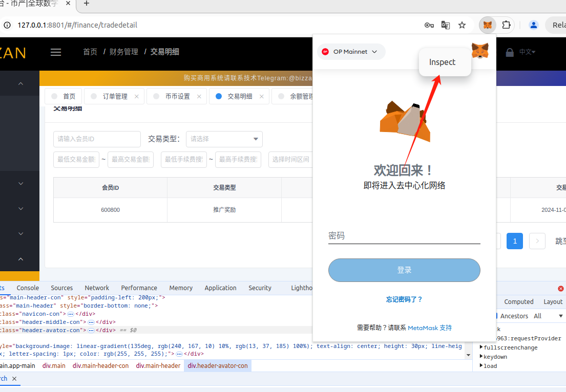Image resolution: width=566 pixels, height=392 pixels.
Task: Close the DevTools drawer search tab X
Action: pyautogui.click(x=14, y=379)
